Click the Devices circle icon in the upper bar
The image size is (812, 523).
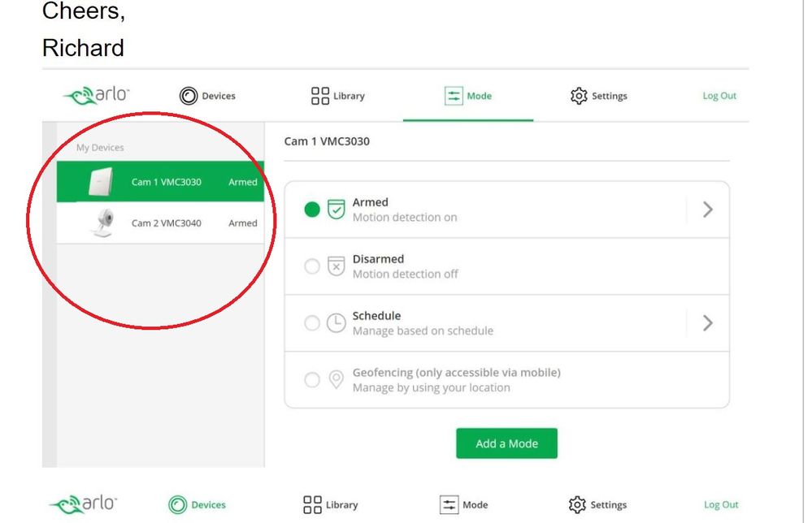189,96
